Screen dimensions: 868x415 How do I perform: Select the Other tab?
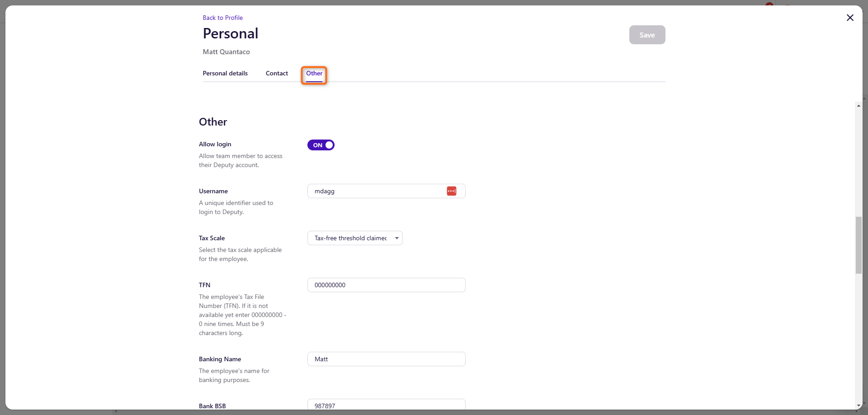[x=314, y=73]
